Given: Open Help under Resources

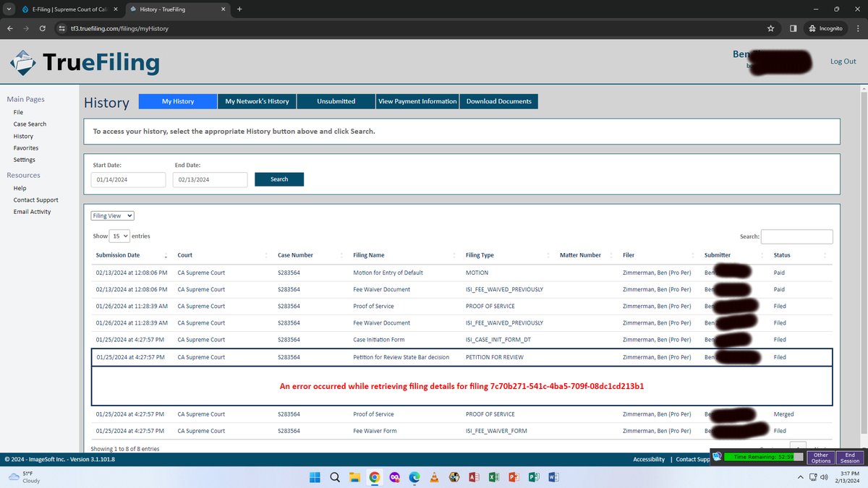Looking at the screenshot, I should point(20,188).
